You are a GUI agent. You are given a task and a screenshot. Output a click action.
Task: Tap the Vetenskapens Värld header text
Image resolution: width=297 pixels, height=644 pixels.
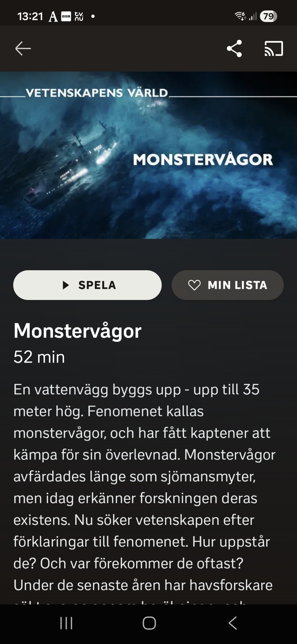[x=97, y=93]
